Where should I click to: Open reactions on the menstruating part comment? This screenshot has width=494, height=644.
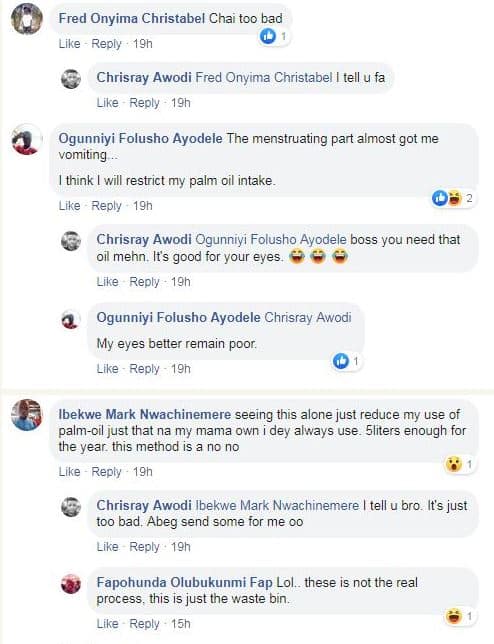click(453, 199)
